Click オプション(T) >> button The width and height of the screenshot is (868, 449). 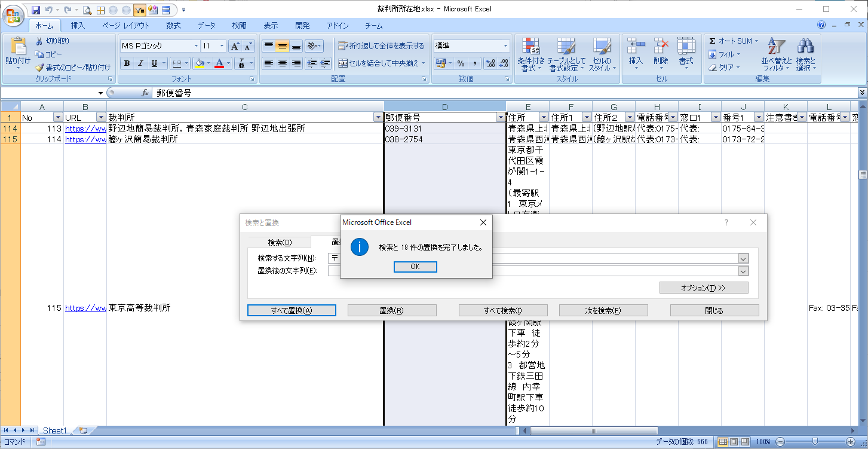pos(704,288)
